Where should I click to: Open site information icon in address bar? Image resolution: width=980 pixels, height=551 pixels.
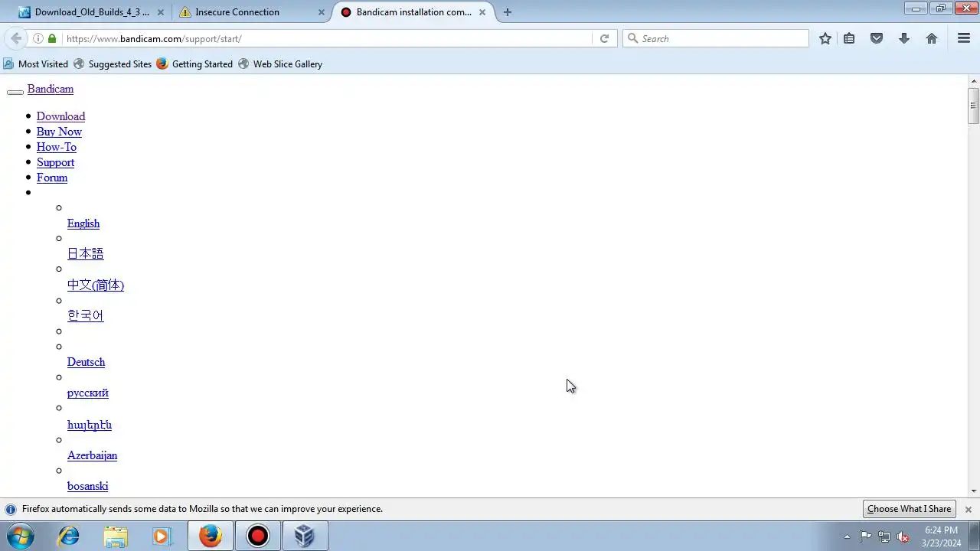pos(38,38)
